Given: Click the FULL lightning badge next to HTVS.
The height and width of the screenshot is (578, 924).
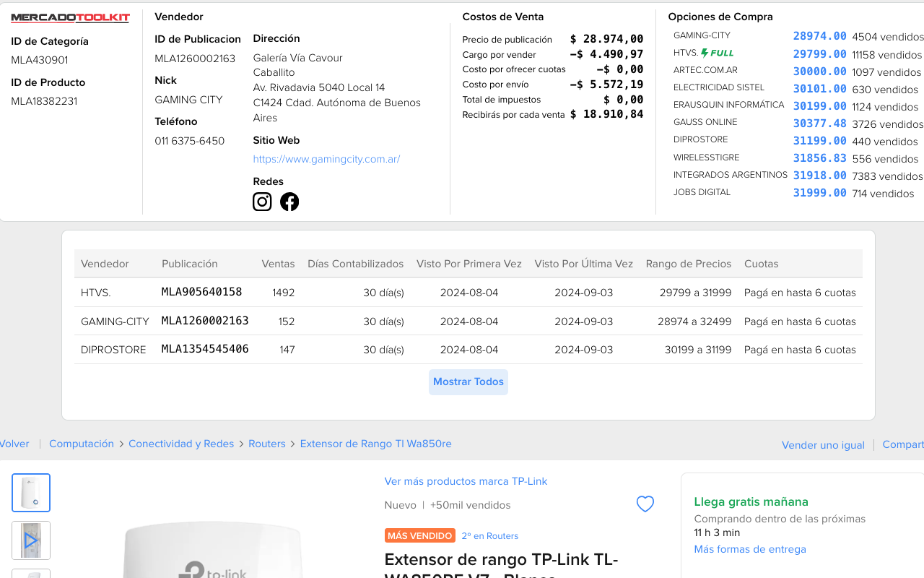Looking at the screenshot, I should click(x=718, y=53).
